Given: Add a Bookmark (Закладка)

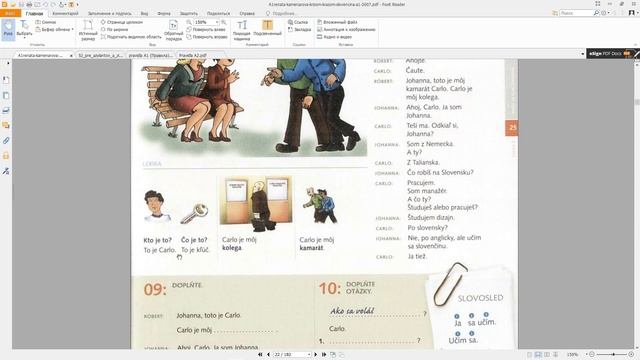Looking at the screenshot, I should click(x=299, y=29).
